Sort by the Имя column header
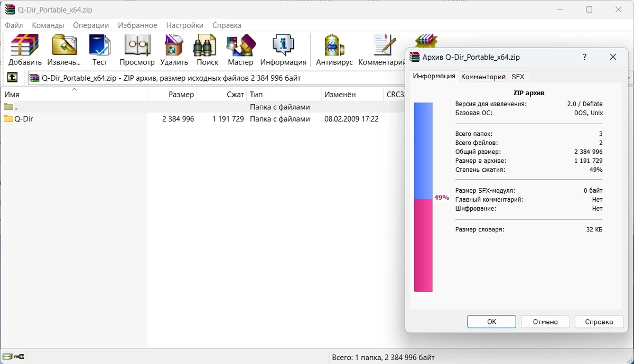The height and width of the screenshot is (364, 634). [x=74, y=95]
